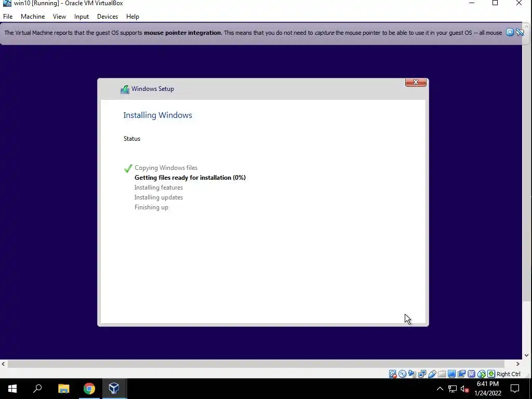Screen dimensions: 532x399
Task: Open the View menu
Action: [x=59, y=17]
